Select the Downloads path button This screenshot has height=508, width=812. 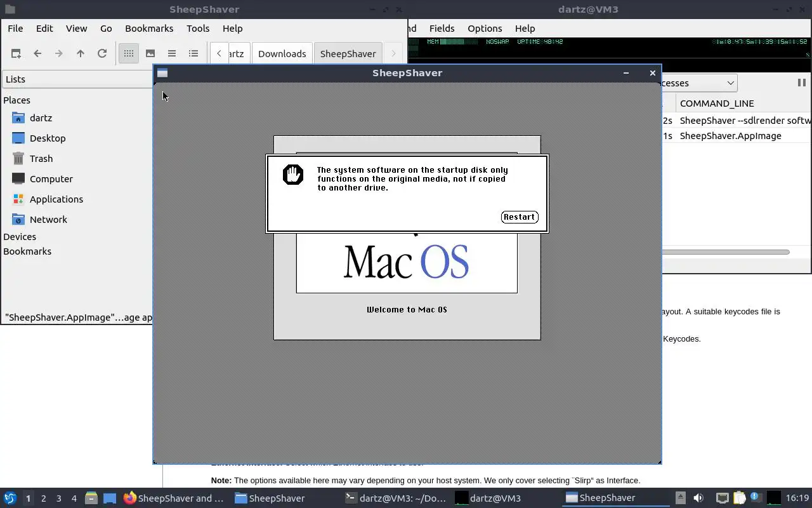(282, 53)
